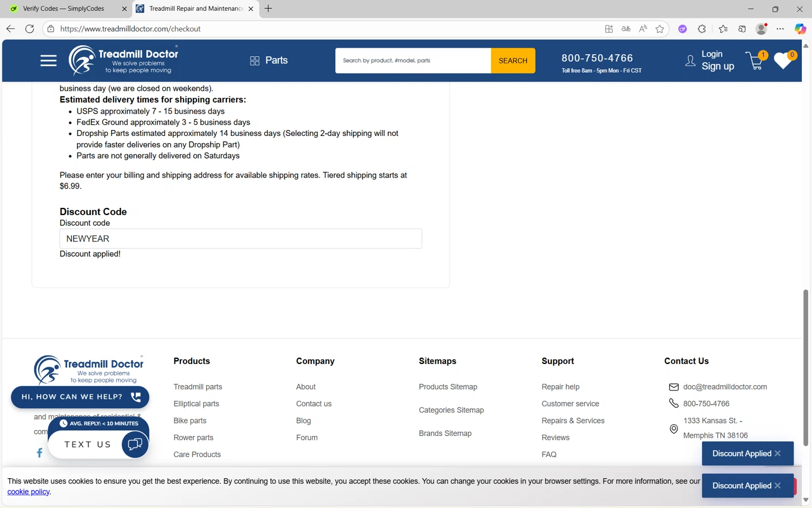The height and width of the screenshot is (508, 812).
Task: Click the address bar URL
Action: click(x=130, y=29)
